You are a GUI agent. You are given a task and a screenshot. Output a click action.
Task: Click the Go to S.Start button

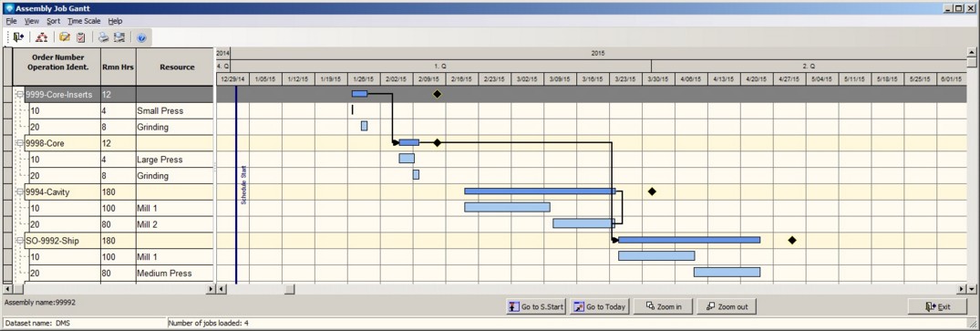point(536,306)
